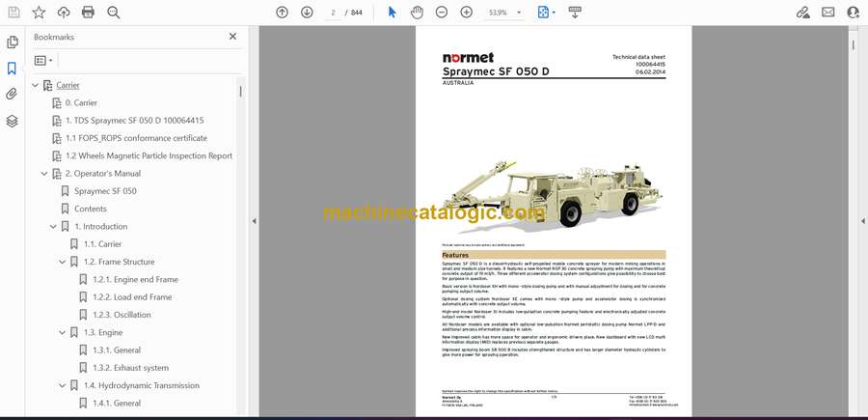This screenshot has height=420, width=868.
Task: Select Spraymec SF 050 bookmark
Action: (105, 191)
